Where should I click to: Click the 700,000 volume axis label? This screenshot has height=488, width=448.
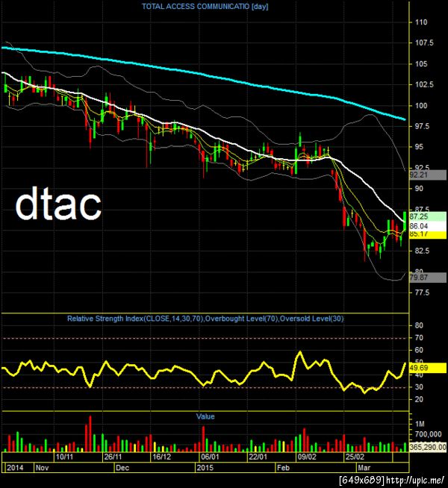428,434
